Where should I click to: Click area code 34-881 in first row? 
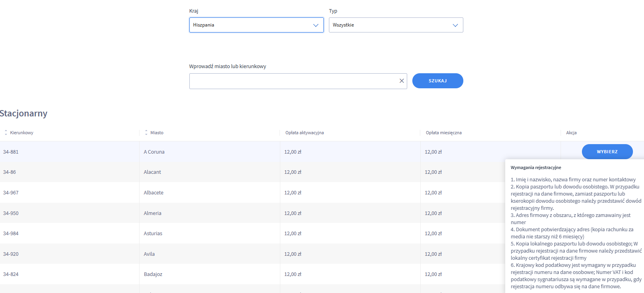click(x=11, y=152)
